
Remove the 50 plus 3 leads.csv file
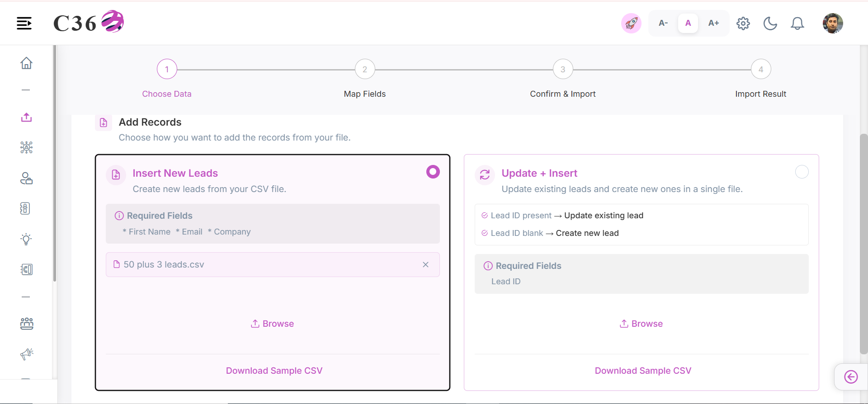coord(425,264)
